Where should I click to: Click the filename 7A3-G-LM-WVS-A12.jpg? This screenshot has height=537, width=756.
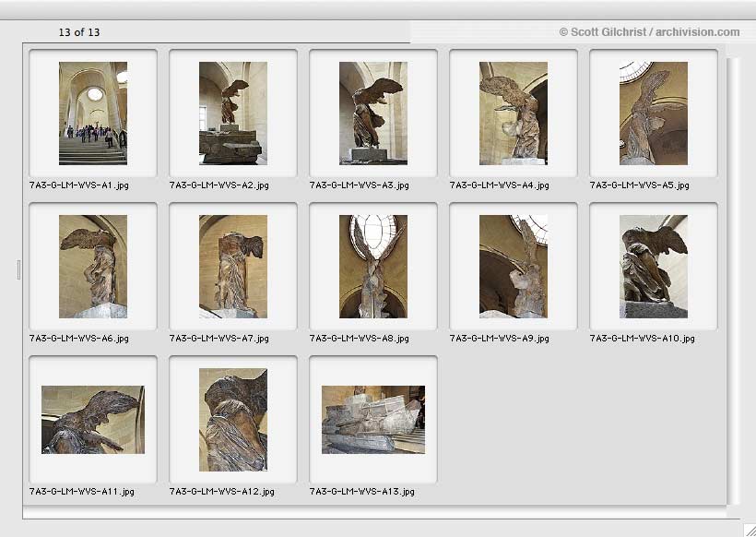[x=222, y=492]
